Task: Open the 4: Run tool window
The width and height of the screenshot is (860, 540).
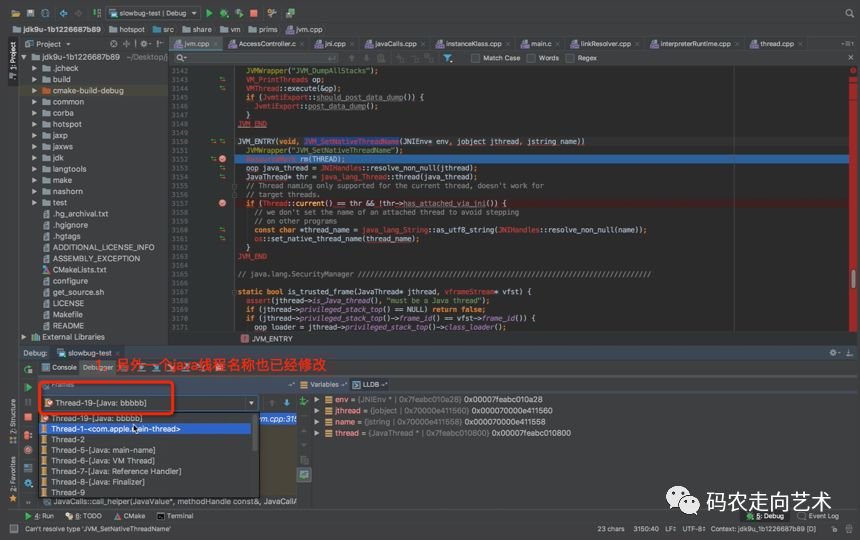Action: pyautogui.click(x=39, y=516)
